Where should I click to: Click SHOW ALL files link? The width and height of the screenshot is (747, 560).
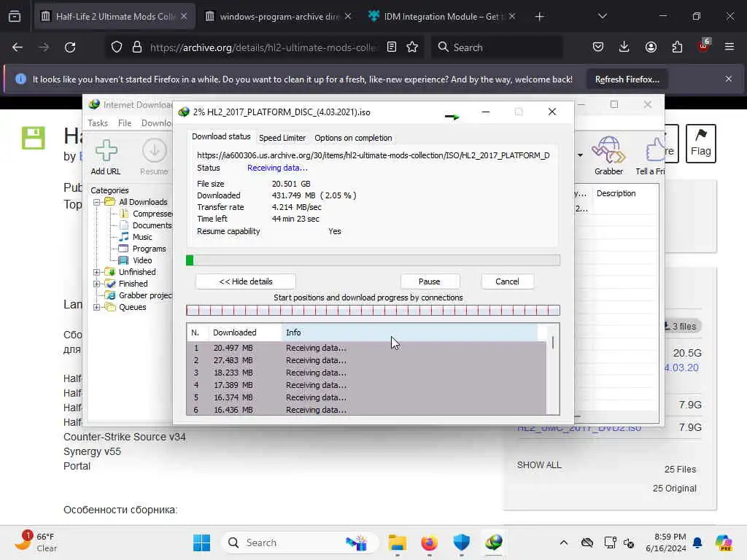pyautogui.click(x=539, y=464)
